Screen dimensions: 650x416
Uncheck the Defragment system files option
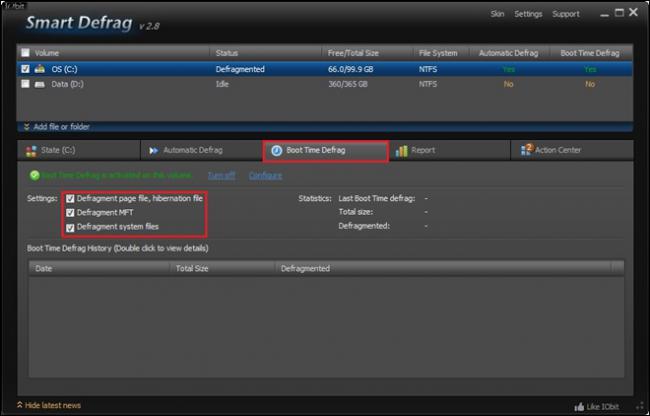point(70,227)
